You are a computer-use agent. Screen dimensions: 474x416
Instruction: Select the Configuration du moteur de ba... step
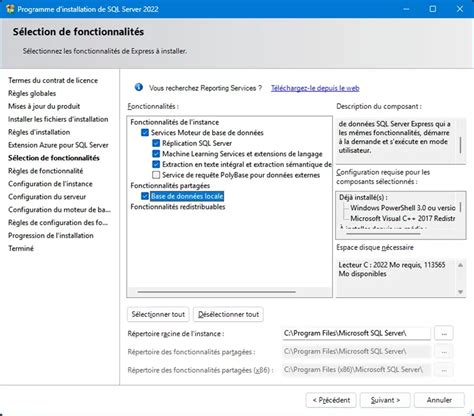point(59,210)
